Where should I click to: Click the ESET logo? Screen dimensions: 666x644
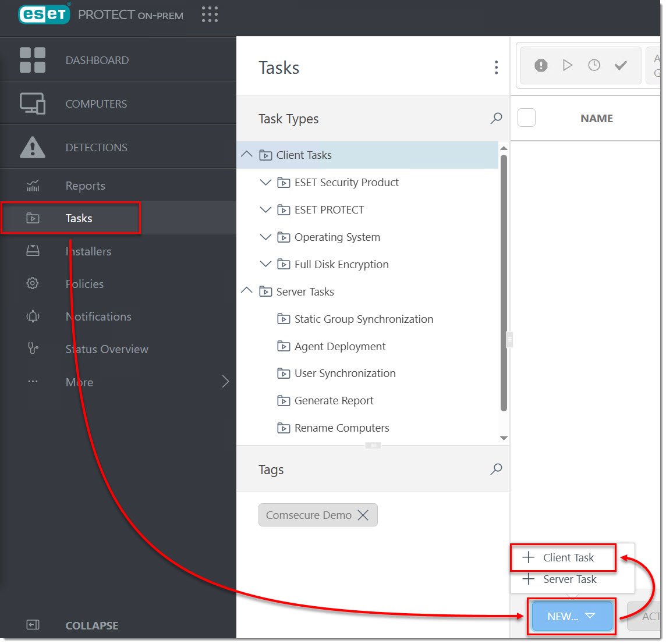tap(44, 14)
